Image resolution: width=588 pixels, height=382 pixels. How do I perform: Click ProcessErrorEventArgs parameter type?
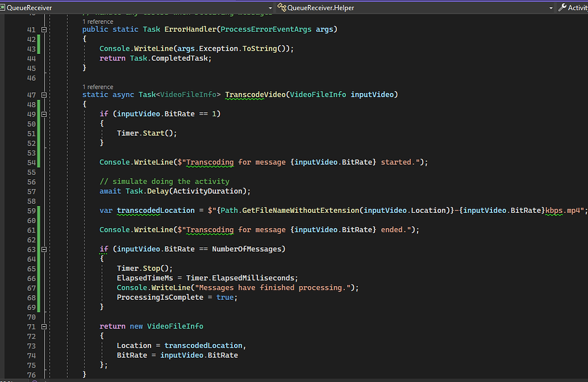coord(266,29)
